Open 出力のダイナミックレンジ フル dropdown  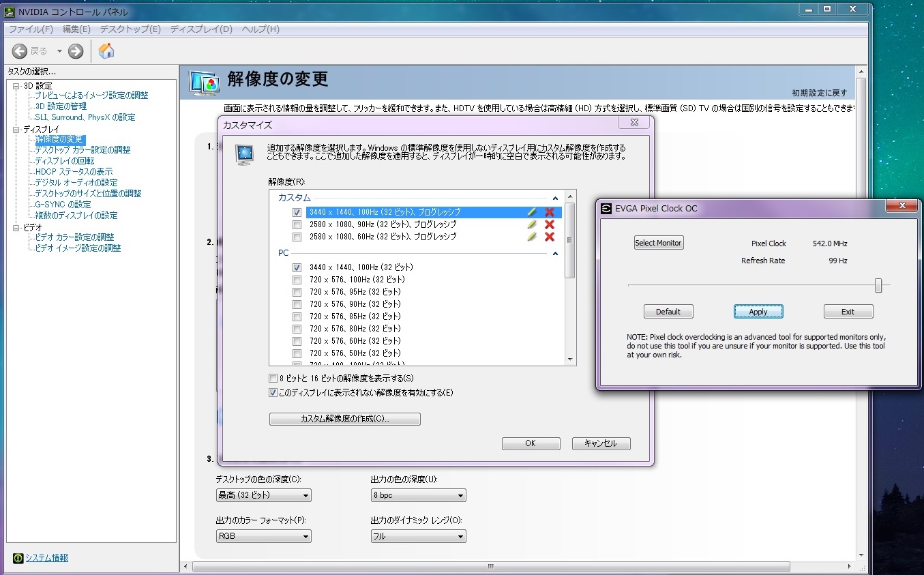tap(418, 536)
